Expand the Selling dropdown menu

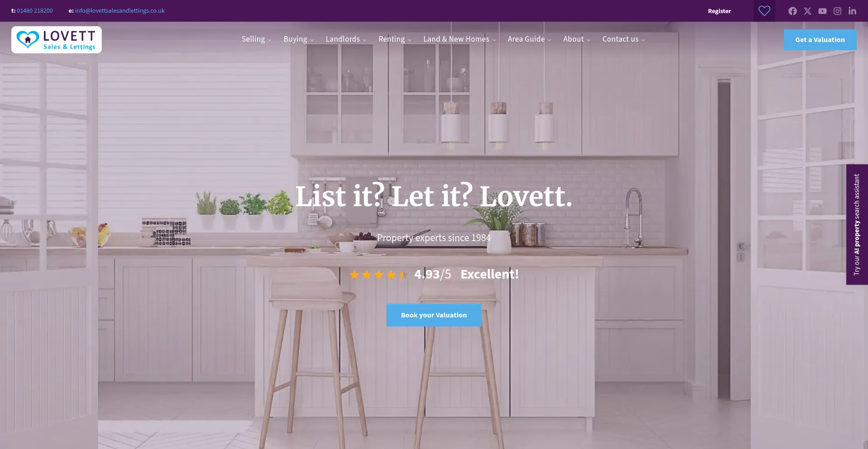tap(256, 39)
